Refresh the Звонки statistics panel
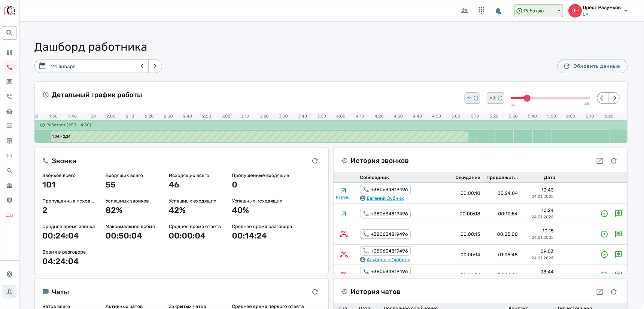The width and height of the screenshot is (644, 309). 315,161
